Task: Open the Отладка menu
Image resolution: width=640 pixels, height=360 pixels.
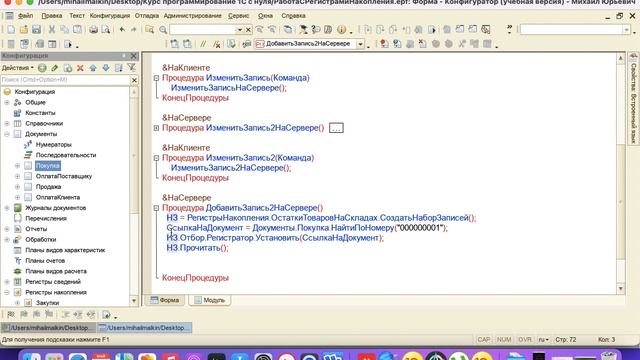Action: click(x=147, y=16)
